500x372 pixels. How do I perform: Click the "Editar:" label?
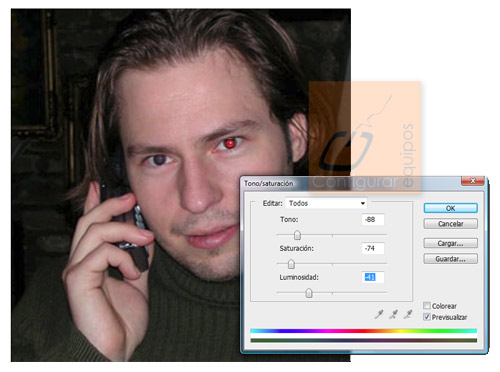point(273,203)
